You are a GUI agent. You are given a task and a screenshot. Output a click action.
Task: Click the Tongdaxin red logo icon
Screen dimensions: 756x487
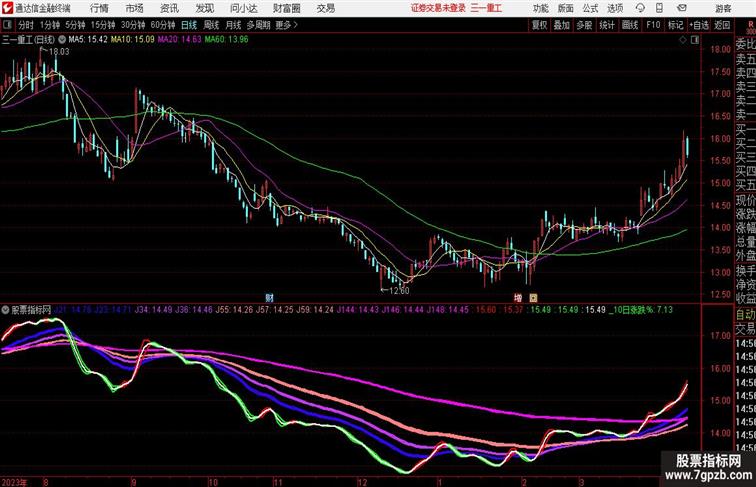click(7, 8)
